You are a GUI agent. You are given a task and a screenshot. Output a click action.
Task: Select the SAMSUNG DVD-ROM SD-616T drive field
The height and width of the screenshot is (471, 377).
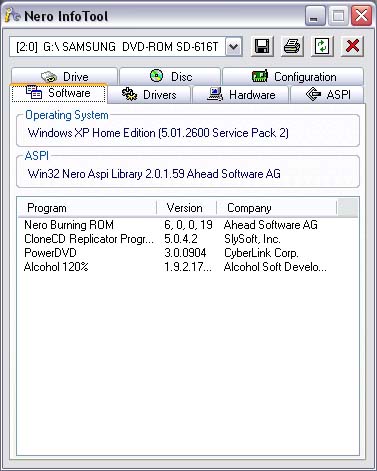pyautogui.click(x=126, y=46)
